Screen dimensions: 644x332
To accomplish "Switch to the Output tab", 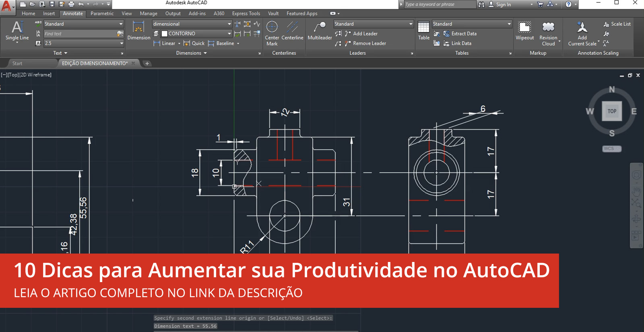I will coord(173,14).
